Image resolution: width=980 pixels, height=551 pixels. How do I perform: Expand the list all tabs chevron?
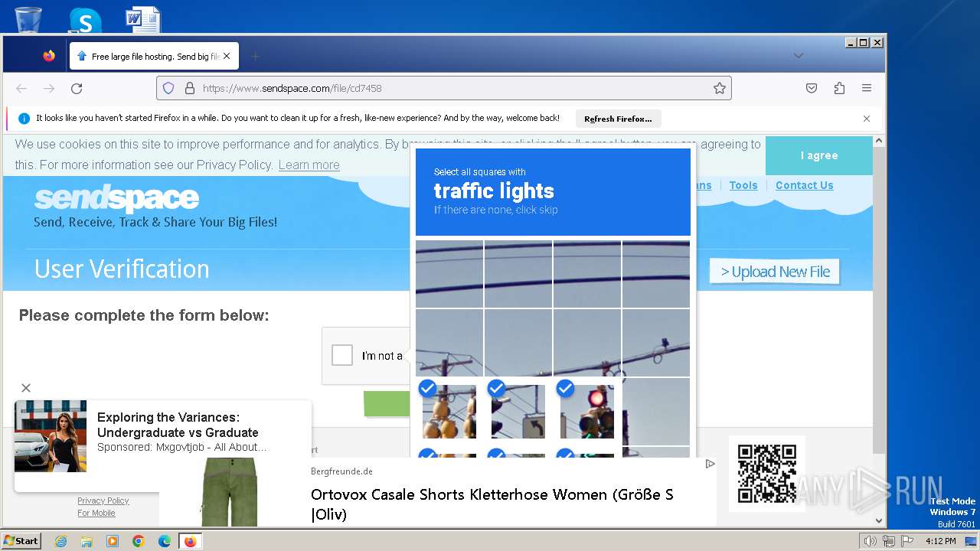click(x=799, y=56)
